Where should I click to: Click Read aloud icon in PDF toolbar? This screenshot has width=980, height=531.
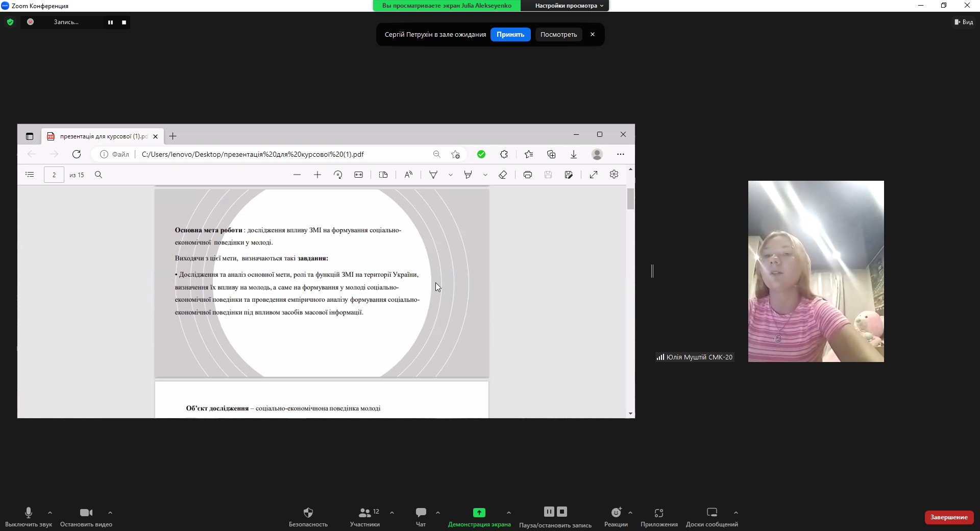point(408,175)
